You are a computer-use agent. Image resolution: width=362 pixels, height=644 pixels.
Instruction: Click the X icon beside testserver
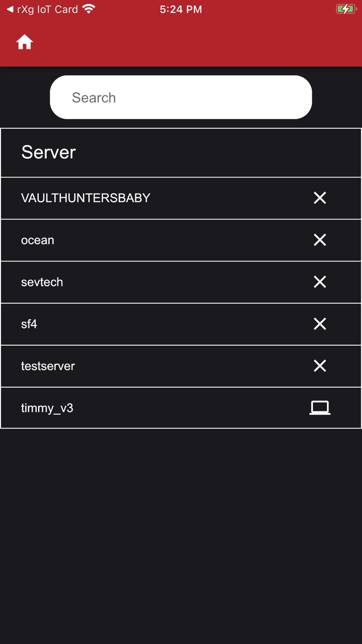pyautogui.click(x=320, y=365)
